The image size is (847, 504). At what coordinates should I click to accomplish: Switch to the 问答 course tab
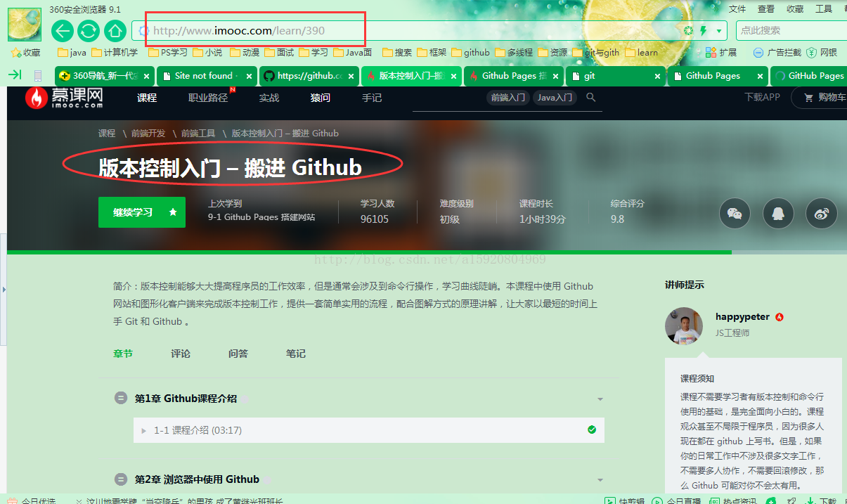(238, 354)
